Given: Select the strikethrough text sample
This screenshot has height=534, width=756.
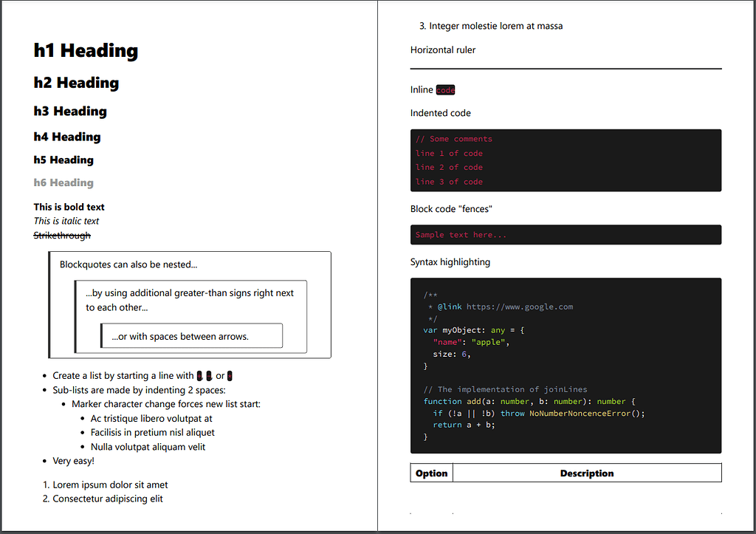Looking at the screenshot, I should pos(61,235).
